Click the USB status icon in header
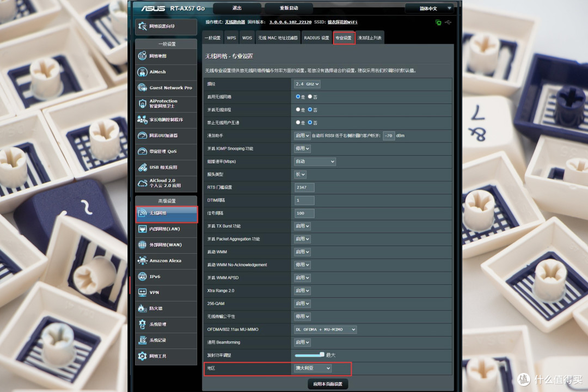Screen dimensions: 588x392 [x=448, y=22]
